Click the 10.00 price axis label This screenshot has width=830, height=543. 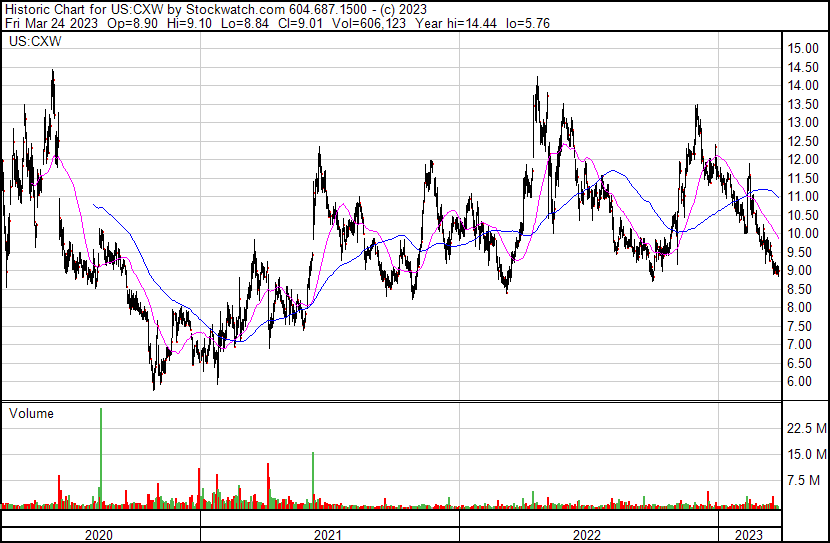(x=803, y=234)
